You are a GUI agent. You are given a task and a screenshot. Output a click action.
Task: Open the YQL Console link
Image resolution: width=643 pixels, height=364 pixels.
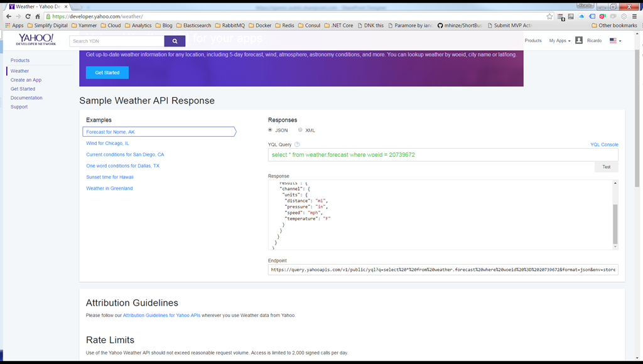pyautogui.click(x=604, y=145)
